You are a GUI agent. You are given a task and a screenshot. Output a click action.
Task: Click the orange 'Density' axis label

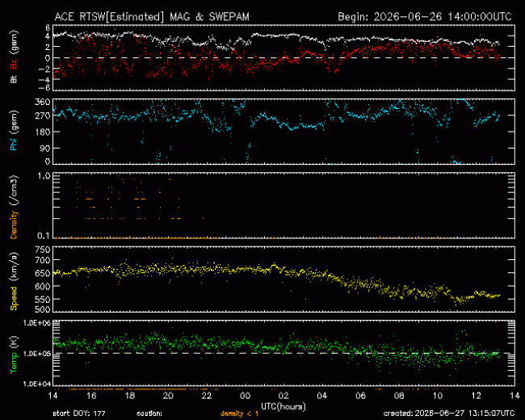click(14, 225)
